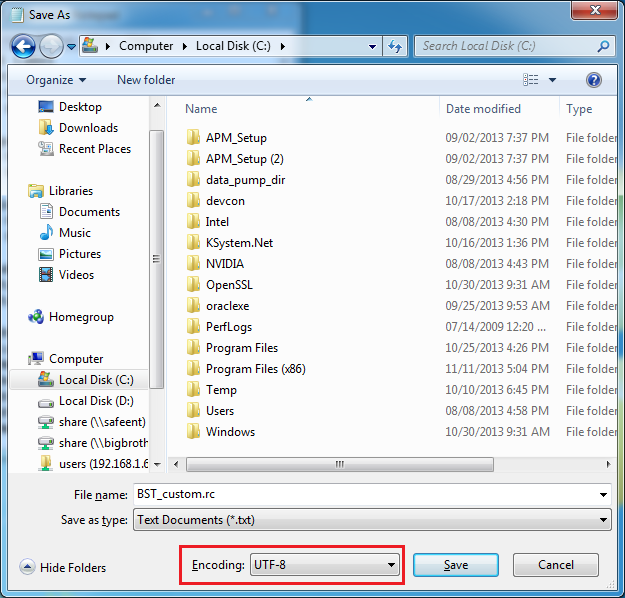Image resolution: width=625 pixels, height=598 pixels.
Task: Click the OpenSSL folder icon
Action: click(x=194, y=285)
